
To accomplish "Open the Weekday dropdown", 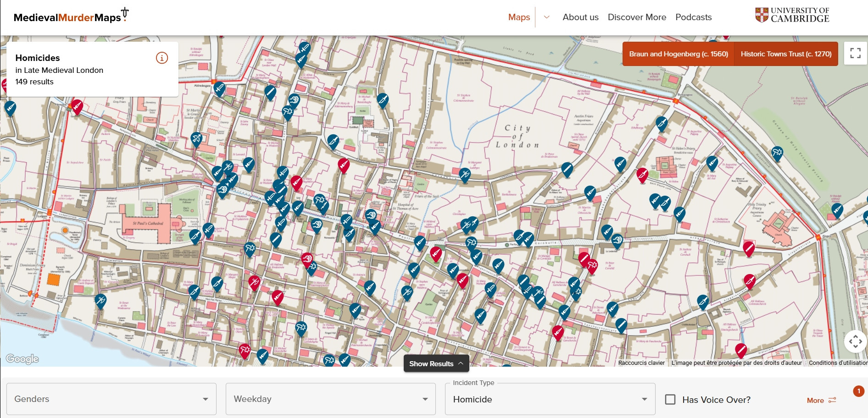I will click(x=331, y=399).
